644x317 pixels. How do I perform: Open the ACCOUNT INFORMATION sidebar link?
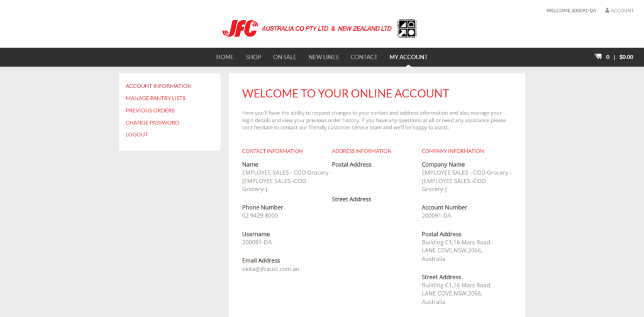coord(158,86)
